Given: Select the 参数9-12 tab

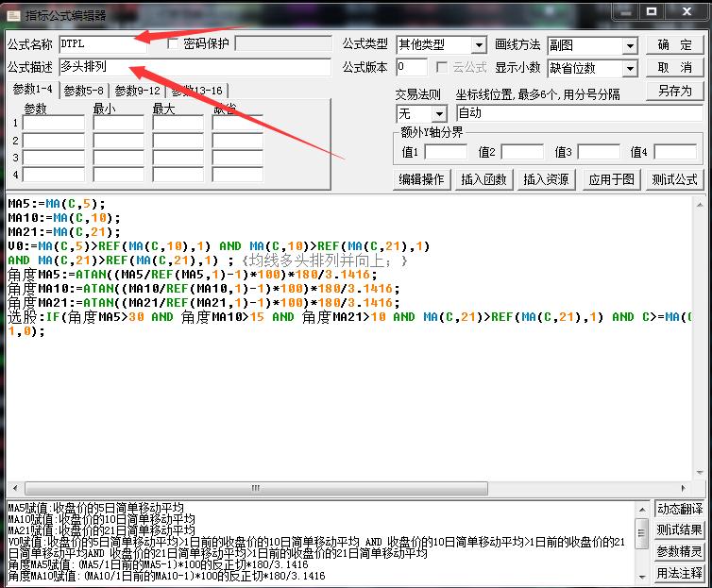Looking at the screenshot, I should [138, 91].
